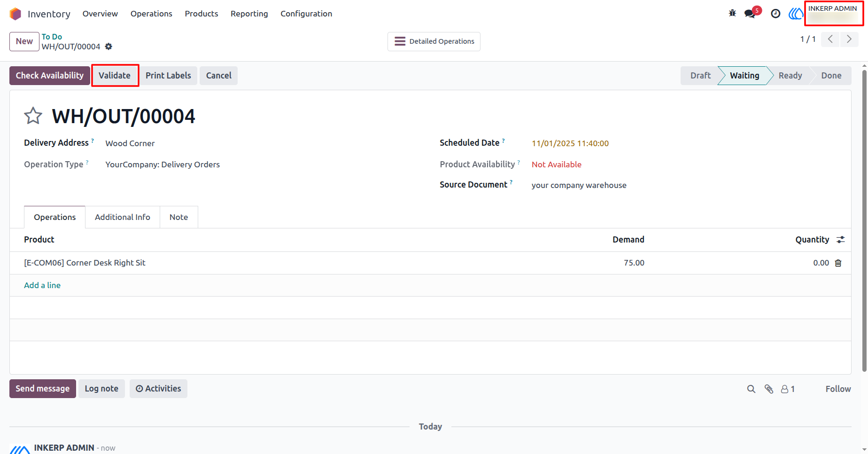Click the page vertical scrollbar
Viewport: 868px width, 454px height.
(864, 221)
